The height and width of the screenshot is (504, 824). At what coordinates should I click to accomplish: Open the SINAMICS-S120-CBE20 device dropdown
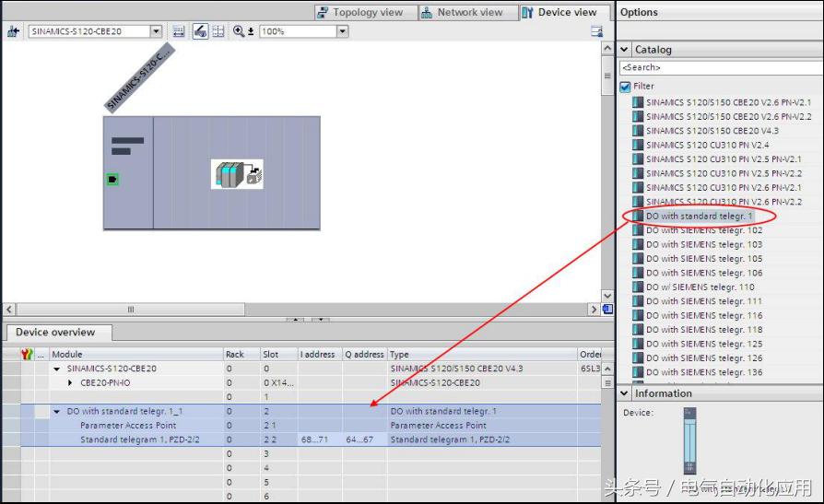click(x=156, y=31)
